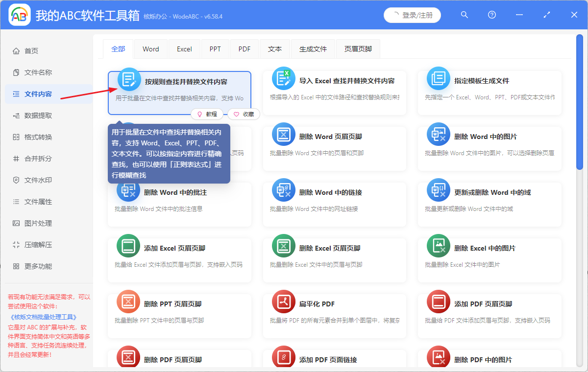
Task: Click the help question-mark icon
Action: click(491, 15)
